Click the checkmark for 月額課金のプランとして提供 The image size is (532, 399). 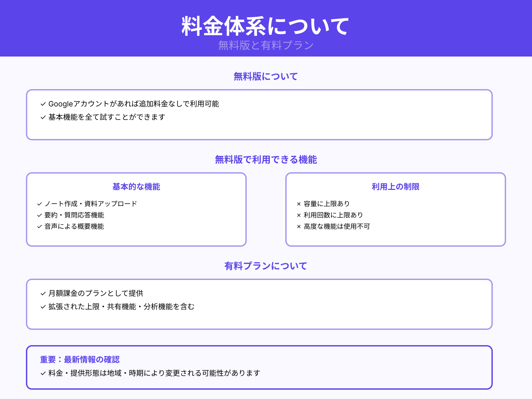tap(43, 293)
